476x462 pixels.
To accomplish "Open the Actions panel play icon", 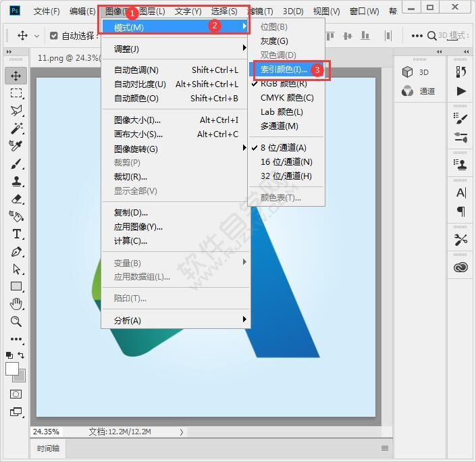I will coord(461,91).
